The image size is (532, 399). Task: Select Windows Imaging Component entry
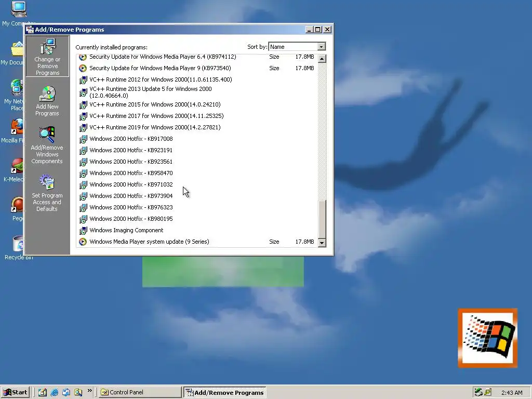(197, 230)
